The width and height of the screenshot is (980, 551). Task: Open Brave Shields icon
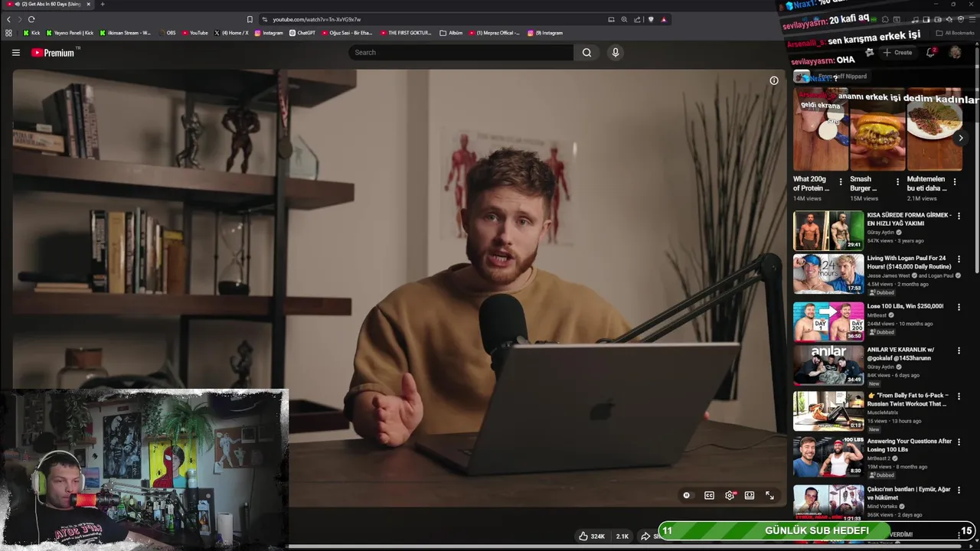pyautogui.click(x=651, y=19)
